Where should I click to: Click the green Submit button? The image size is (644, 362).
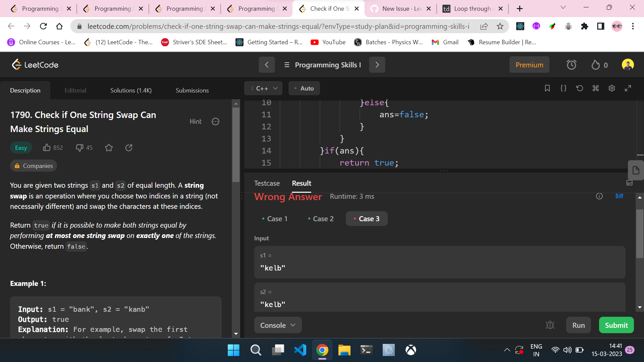616,325
